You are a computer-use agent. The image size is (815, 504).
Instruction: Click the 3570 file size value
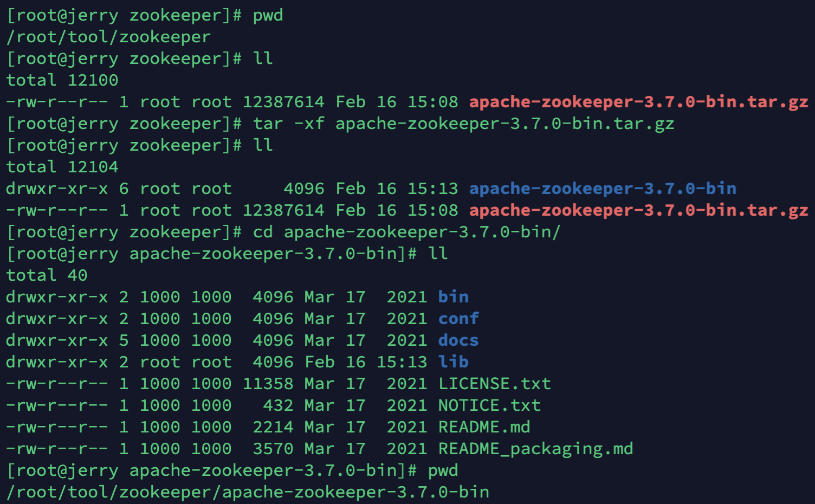273,449
